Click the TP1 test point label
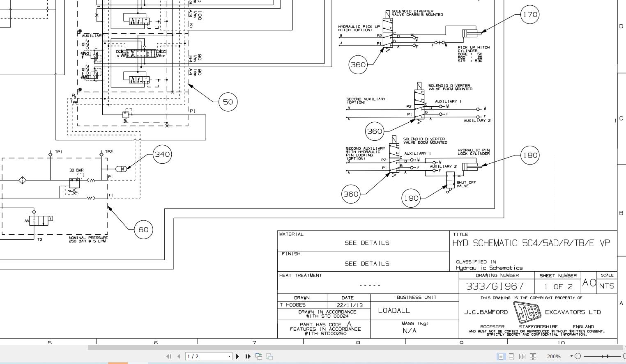The image size is (626, 364). pos(59,152)
